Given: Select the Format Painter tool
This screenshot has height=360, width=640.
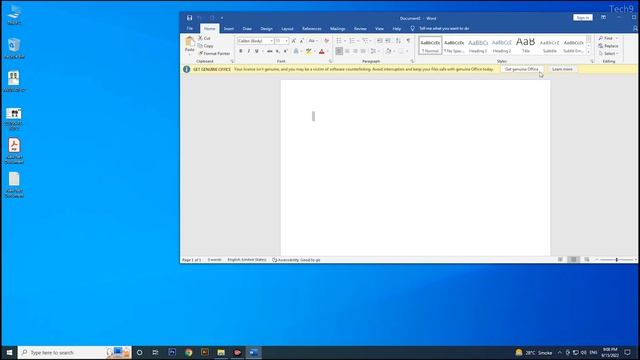Looking at the screenshot, I should [214, 53].
